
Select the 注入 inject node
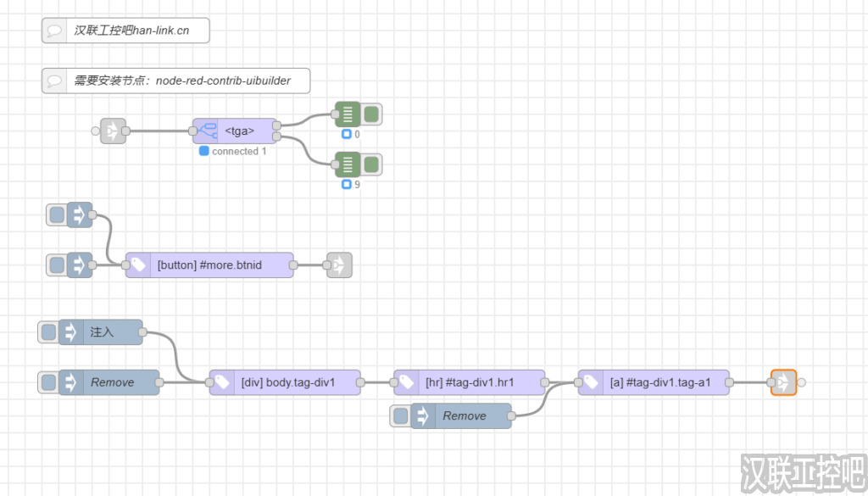[x=101, y=332]
